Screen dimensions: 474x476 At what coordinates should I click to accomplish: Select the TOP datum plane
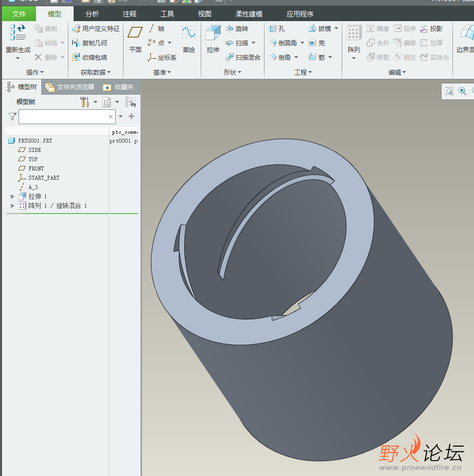click(28, 159)
